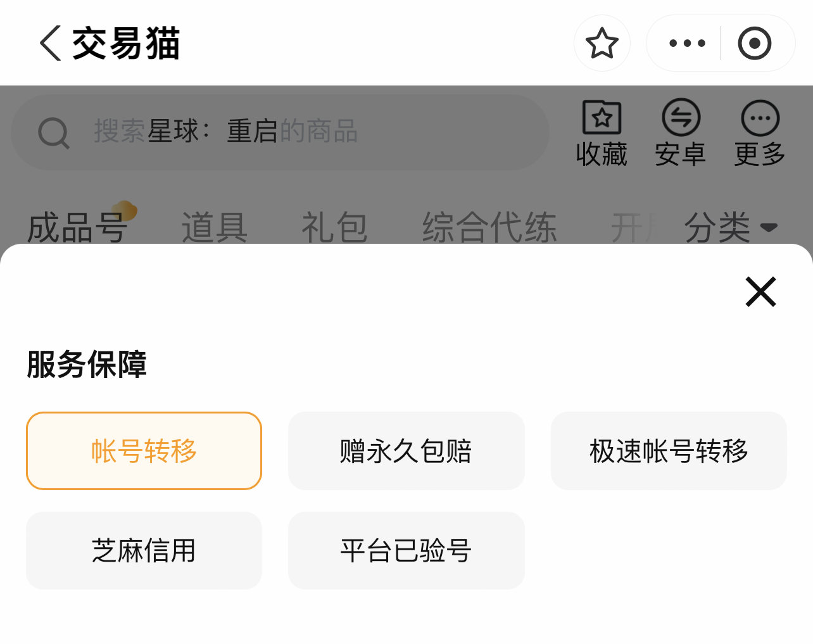Select the 芝麻信用 filter chip
The height and width of the screenshot is (644, 813).
point(144,550)
